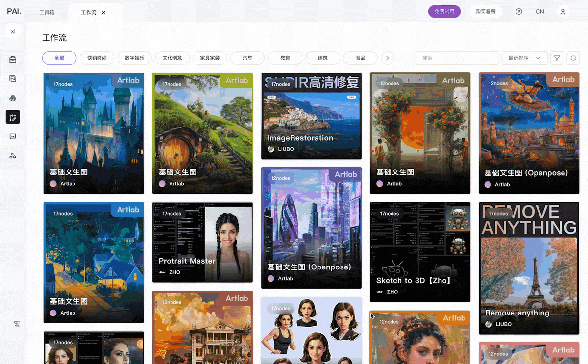Collapse the sidebar using the bottom icon
The height and width of the screenshot is (364, 588).
coord(17,324)
